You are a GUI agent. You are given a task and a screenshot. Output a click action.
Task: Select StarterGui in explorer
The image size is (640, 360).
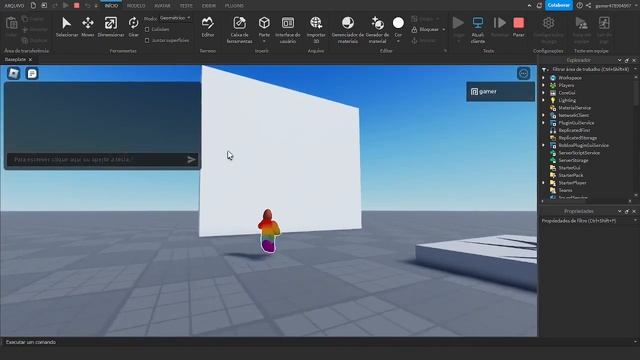[x=569, y=168]
